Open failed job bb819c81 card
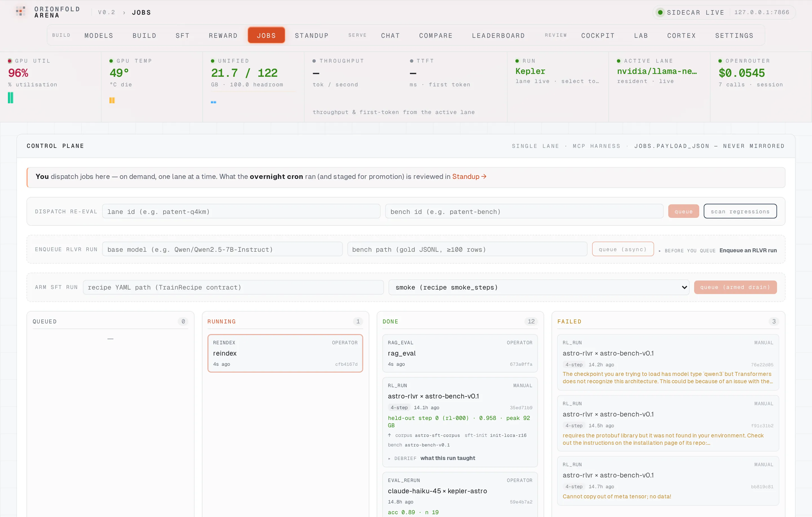812x517 pixels. click(668, 481)
